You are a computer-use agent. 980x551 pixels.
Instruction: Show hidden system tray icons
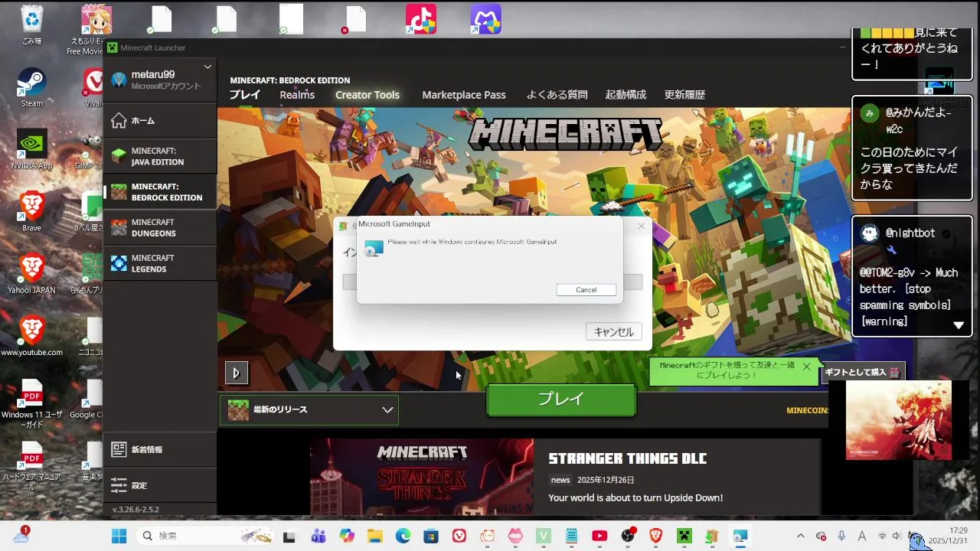[x=801, y=536]
